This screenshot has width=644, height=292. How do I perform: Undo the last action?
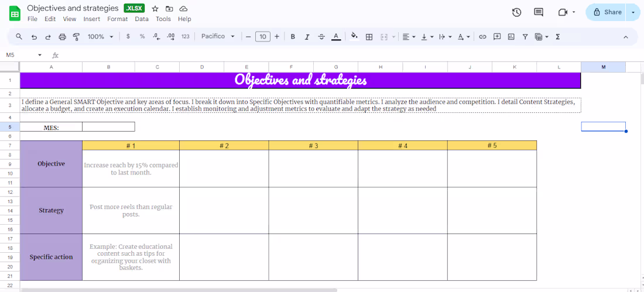coord(34,36)
